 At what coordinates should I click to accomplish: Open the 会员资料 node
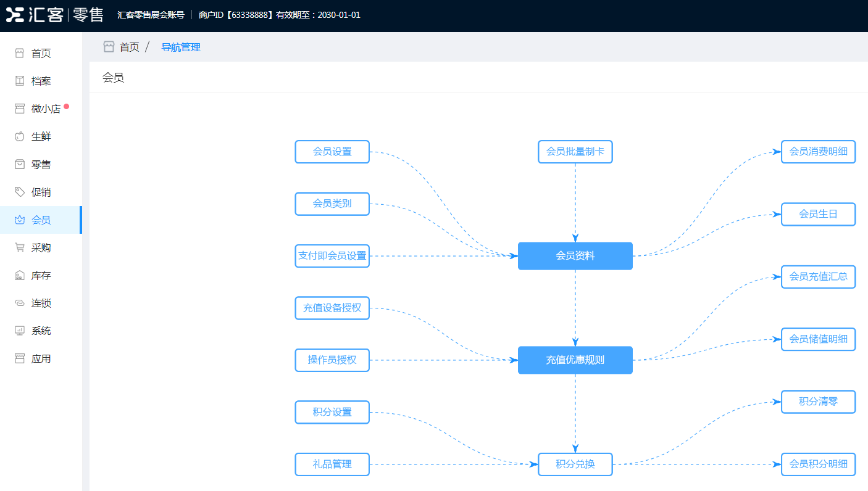575,256
